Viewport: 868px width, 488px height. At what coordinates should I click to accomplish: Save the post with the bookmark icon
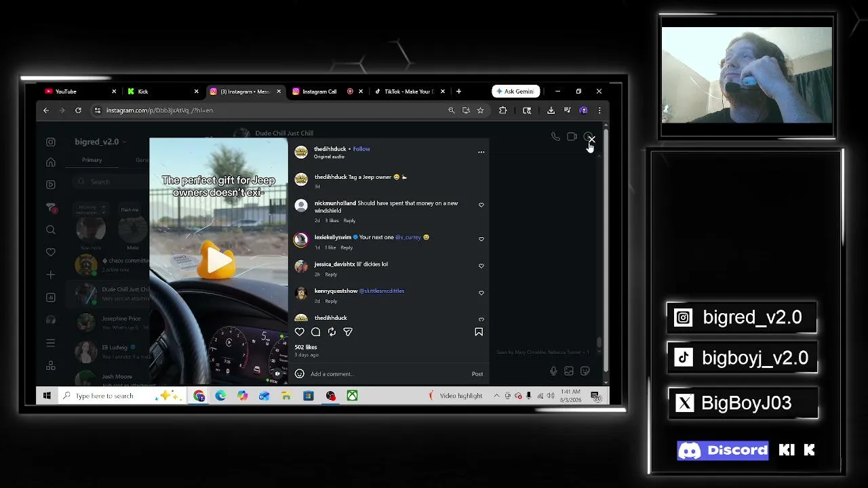point(479,332)
